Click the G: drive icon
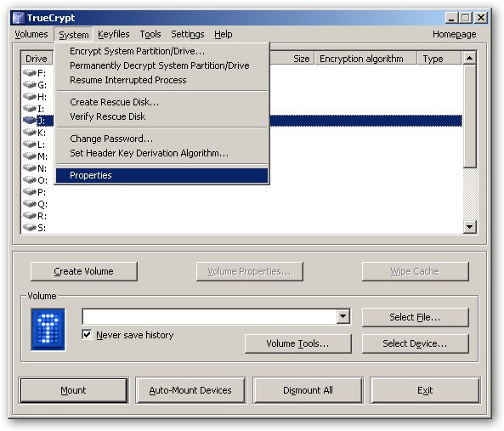Screen dimensions: 504x431 [x=29, y=85]
